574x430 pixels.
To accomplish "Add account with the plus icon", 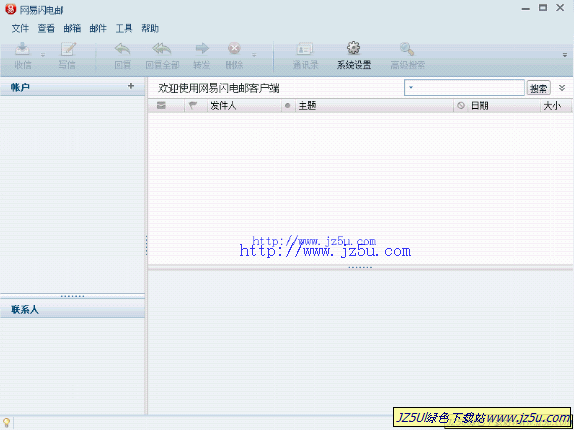I will (x=131, y=86).
